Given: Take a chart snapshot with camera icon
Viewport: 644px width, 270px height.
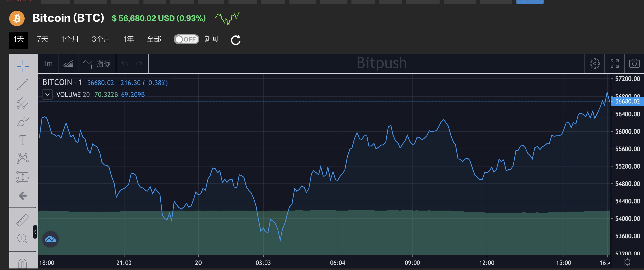Looking at the screenshot, I should (634, 64).
